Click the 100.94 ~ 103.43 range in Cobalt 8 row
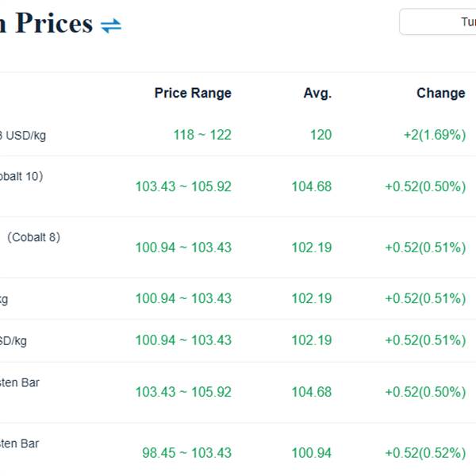 pos(183,248)
